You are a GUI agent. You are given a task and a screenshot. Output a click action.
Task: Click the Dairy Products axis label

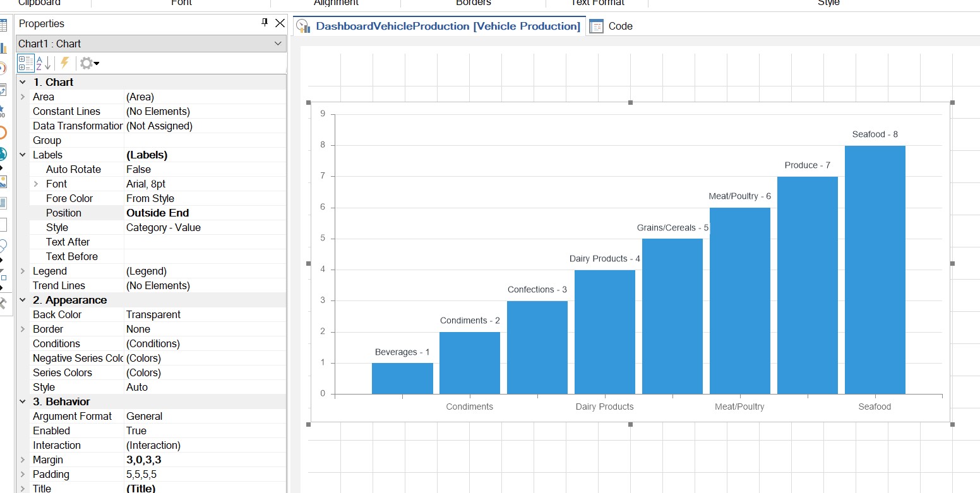604,407
